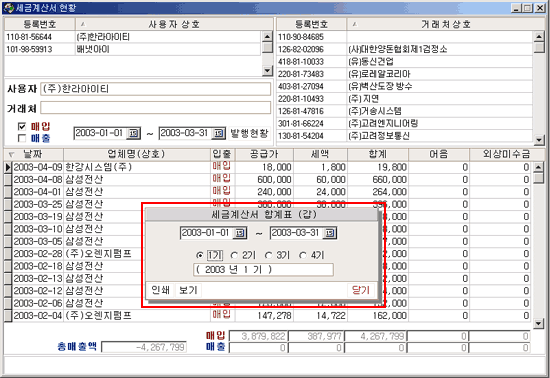Open calendar for main end date 2003-03-31
Viewport: 550px width, 378px height.
219,133
